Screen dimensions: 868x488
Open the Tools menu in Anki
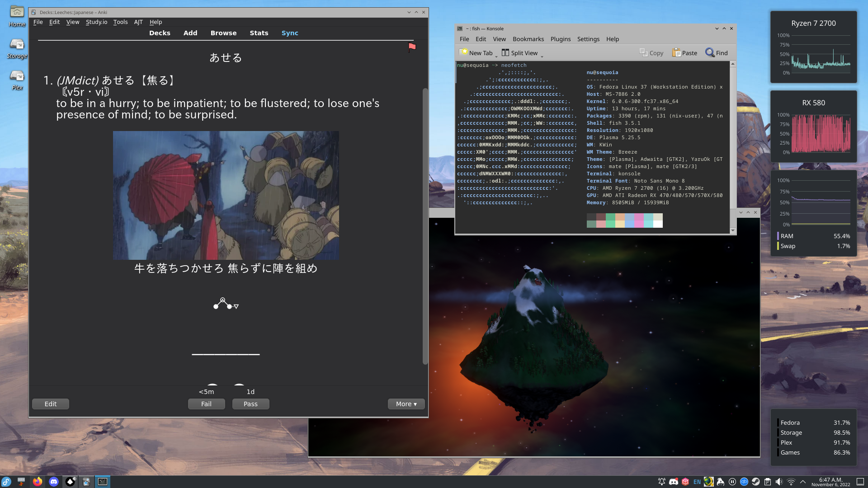120,22
